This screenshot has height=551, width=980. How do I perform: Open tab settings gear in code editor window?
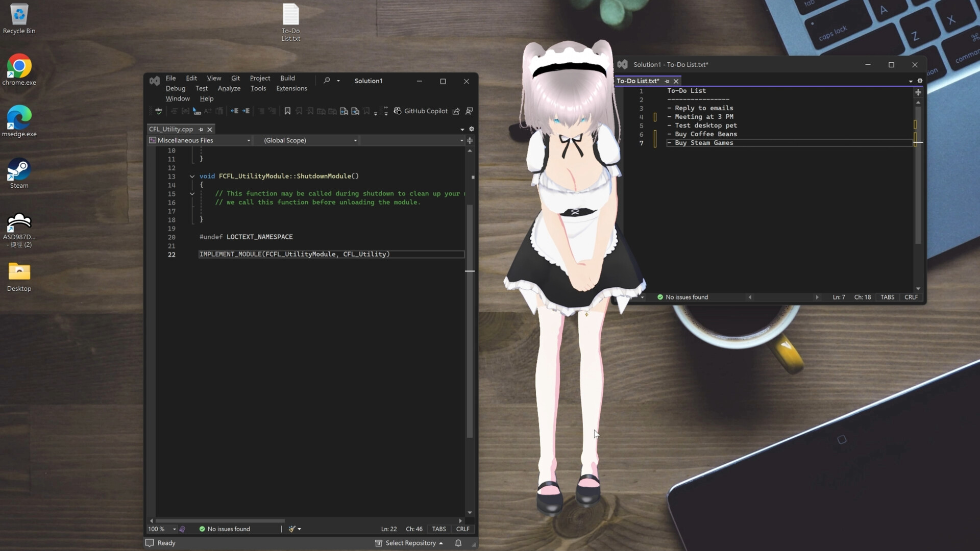[472, 129]
